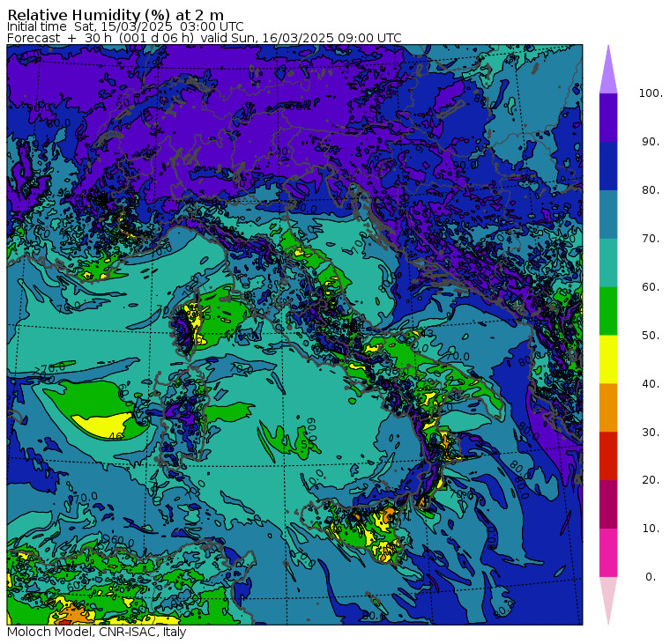Viewport: 670px width, 644px height.
Task: Click the magenta 0–10 legend band
Action: tap(608, 553)
